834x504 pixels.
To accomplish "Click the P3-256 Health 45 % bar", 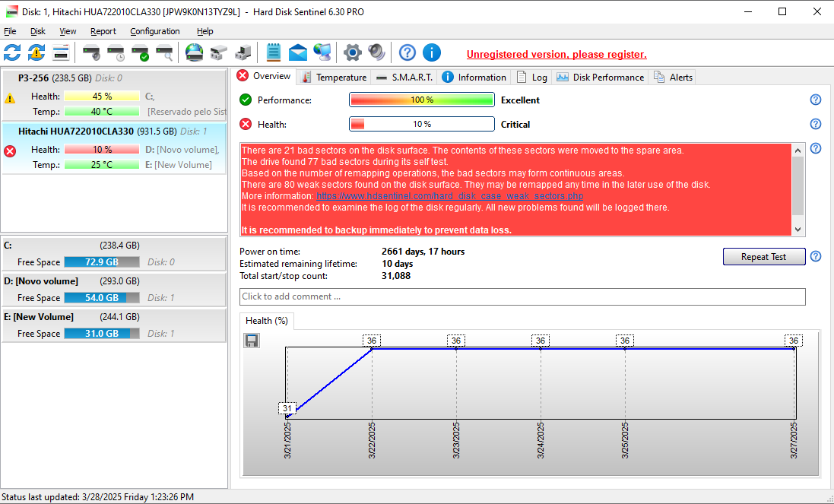I will click(102, 97).
